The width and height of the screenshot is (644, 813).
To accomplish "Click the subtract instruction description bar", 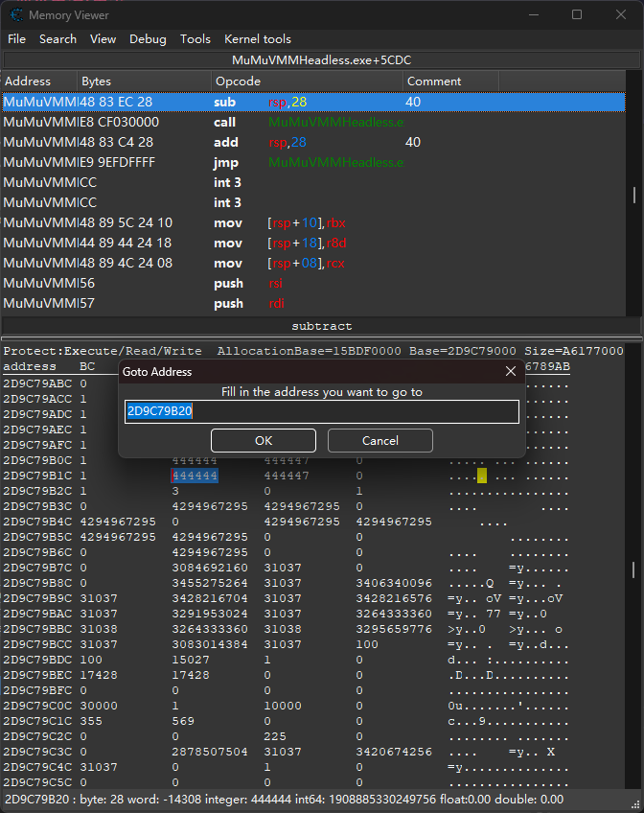I will tap(321, 326).
